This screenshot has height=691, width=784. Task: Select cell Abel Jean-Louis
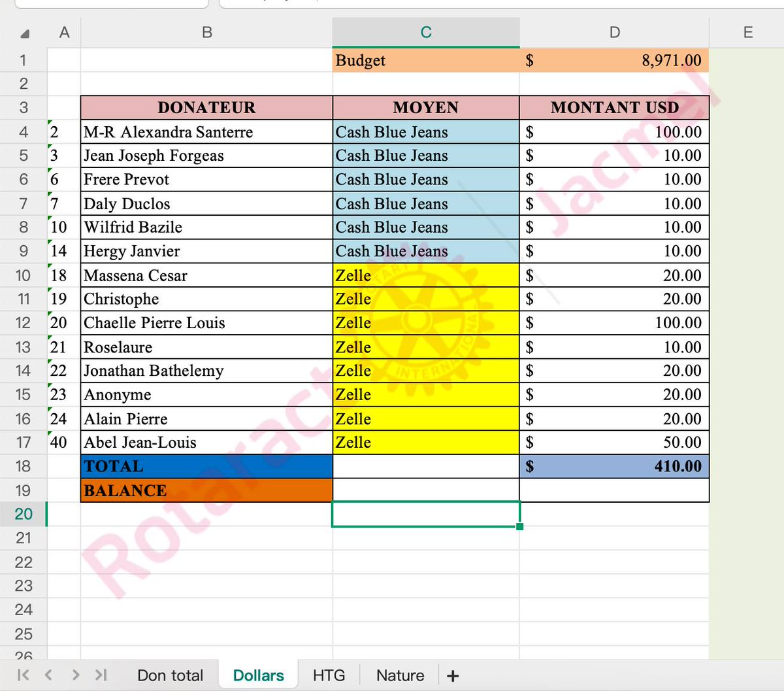(x=206, y=442)
